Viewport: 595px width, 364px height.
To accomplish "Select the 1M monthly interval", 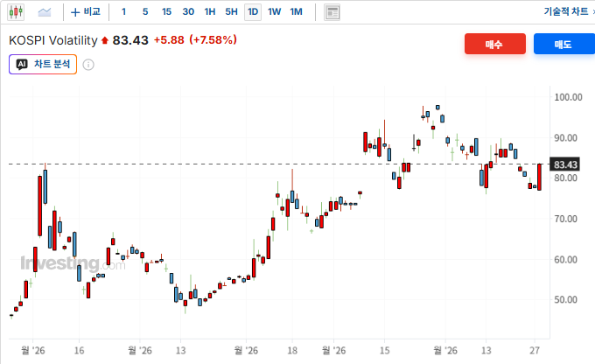I will coord(297,12).
